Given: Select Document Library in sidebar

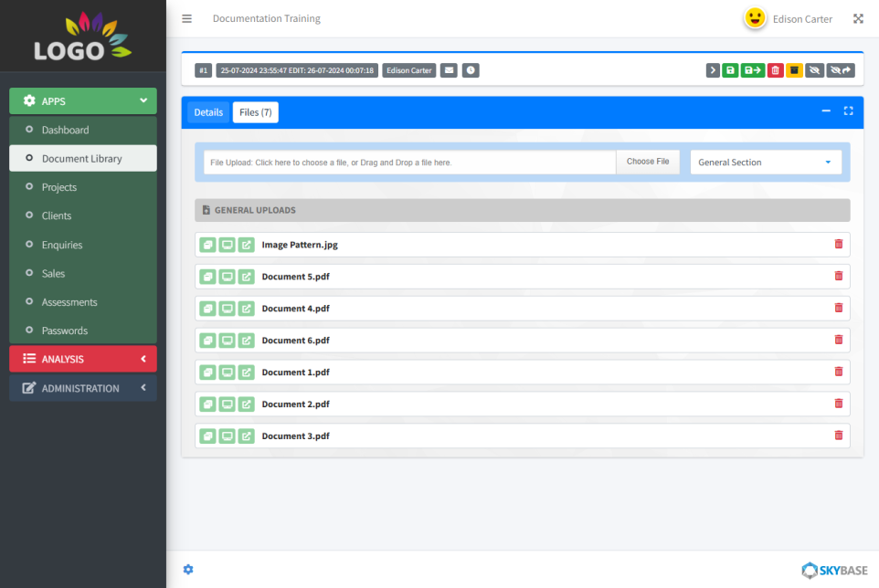Looking at the screenshot, I should [x=83, y=159].
